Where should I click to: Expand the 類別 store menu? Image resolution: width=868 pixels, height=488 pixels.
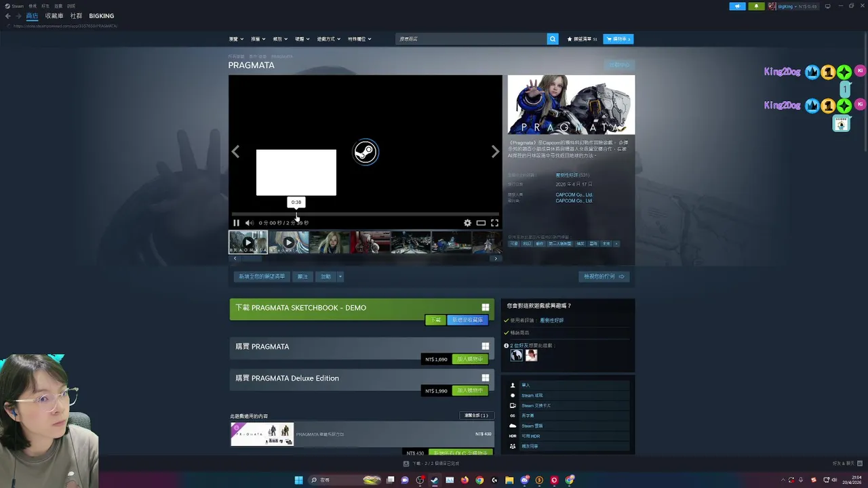279,39
